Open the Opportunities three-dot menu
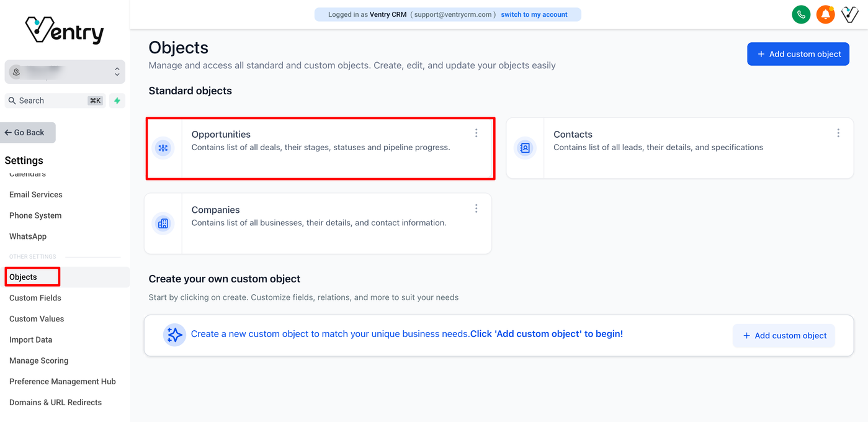This screenshot has width=868, height=422. pos(477,133)
